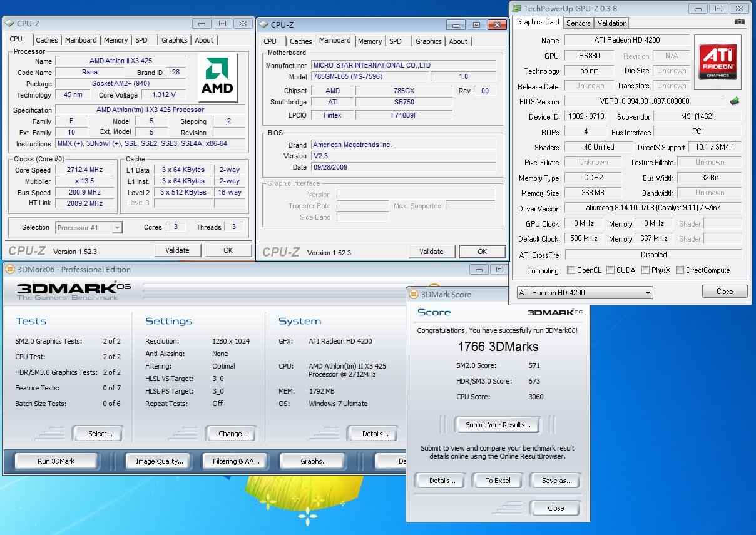Switch to the GPU-Z Sensors tab
Viewport: 756px width, 535px height.
(x=578, y=23)
